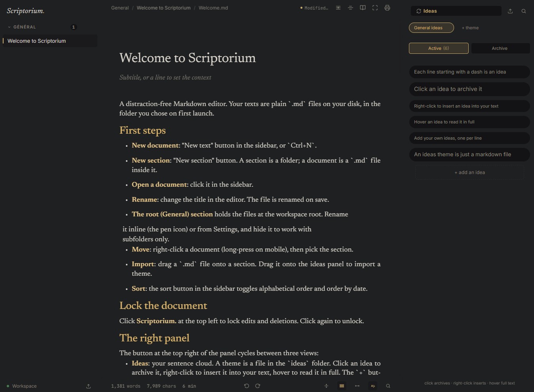
Task: Click the GÉNÉRAL section count badge
Action: [73, 27]
